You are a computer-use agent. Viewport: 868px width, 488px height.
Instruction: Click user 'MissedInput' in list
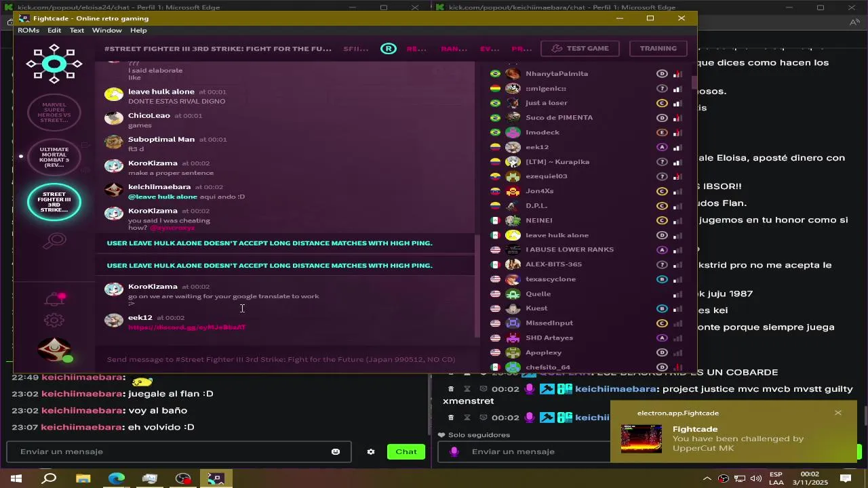coord(549,323)
